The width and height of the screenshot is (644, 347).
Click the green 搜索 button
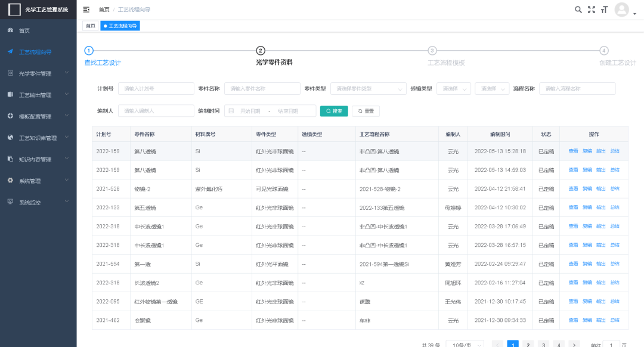click(334, 111)
